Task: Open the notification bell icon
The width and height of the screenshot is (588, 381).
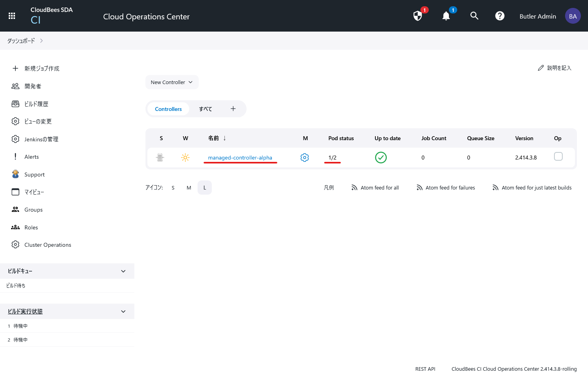Action: pyautogui.click(x=446, y=16)
